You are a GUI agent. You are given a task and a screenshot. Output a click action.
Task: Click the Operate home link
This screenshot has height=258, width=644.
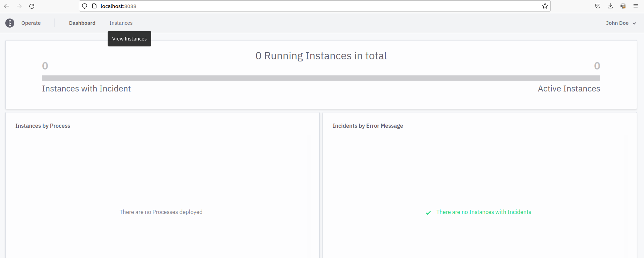(31, 23)
